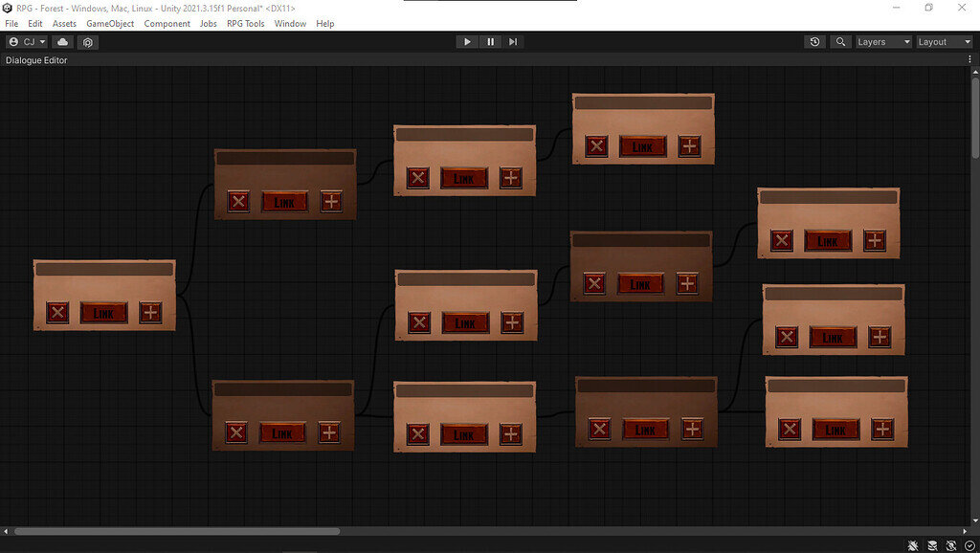Open the GameObject menu

110,23
